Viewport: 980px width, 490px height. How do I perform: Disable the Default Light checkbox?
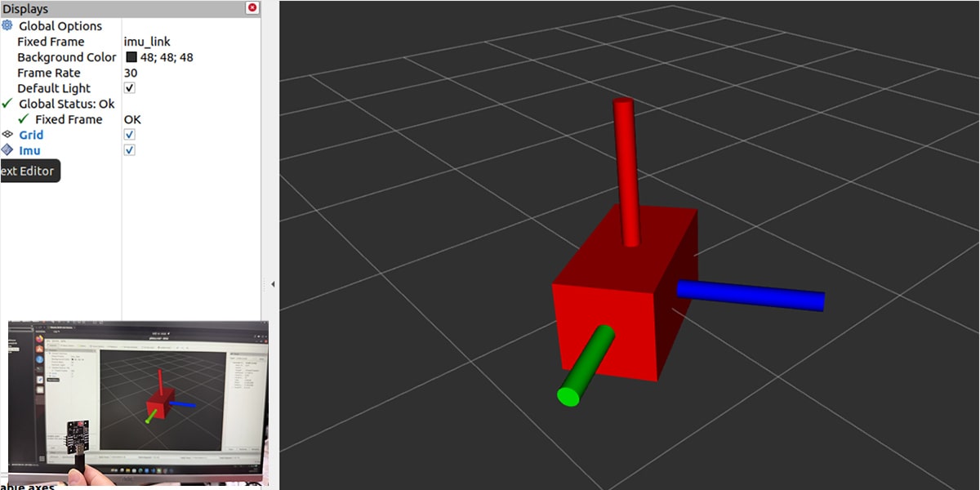click(x=130, y=88)
